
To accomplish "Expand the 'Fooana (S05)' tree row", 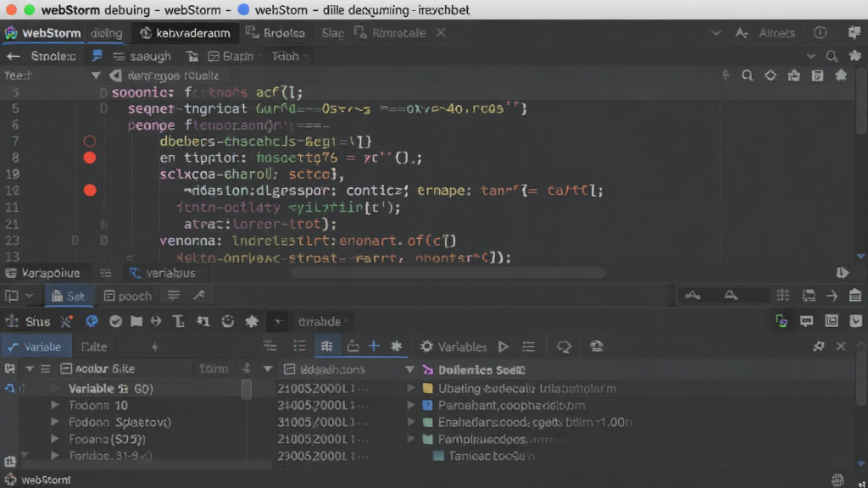I will pyautogui.click(x=55, y=439).
